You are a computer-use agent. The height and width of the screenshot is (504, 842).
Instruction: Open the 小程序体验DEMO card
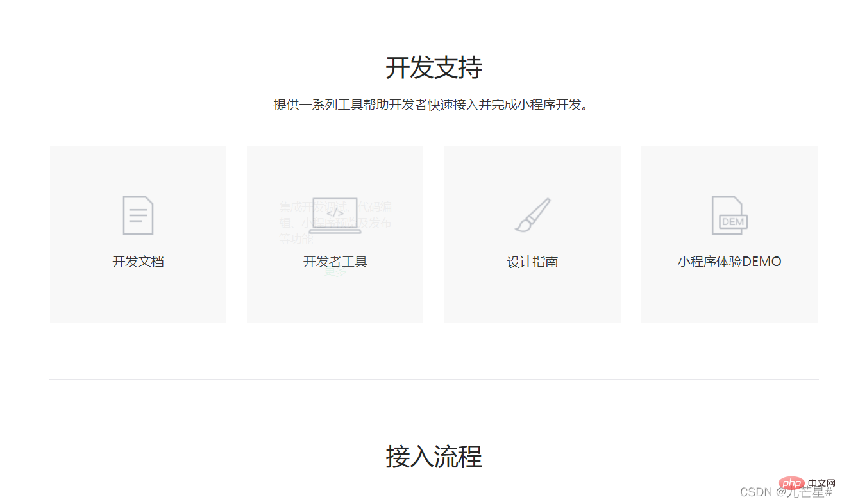tap(728, 234)
